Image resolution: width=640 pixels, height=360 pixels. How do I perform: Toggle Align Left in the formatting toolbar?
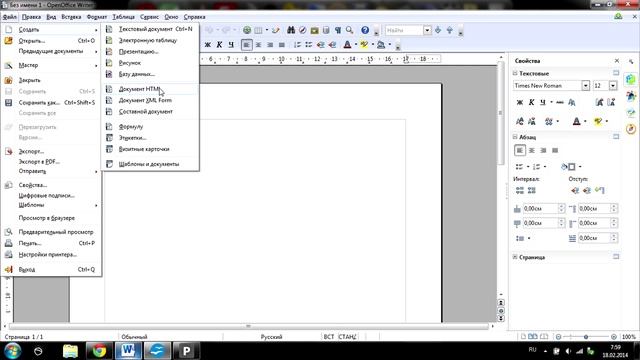coord(247,45)
